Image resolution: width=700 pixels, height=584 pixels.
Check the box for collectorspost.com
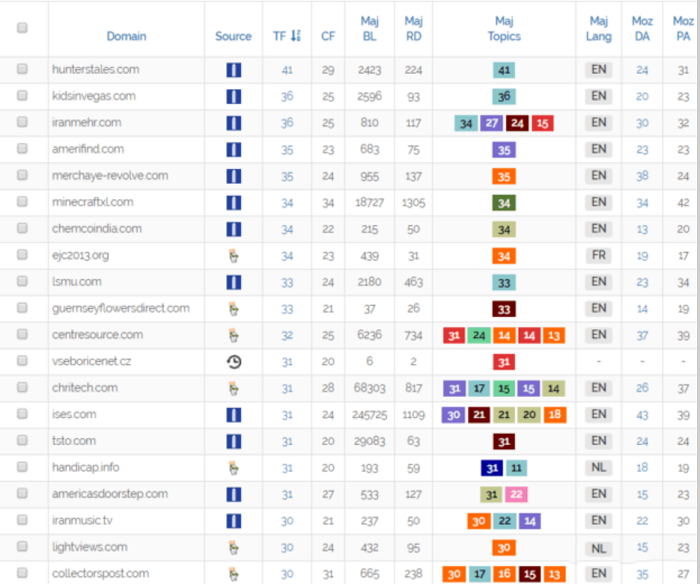(x=22, y=573)
